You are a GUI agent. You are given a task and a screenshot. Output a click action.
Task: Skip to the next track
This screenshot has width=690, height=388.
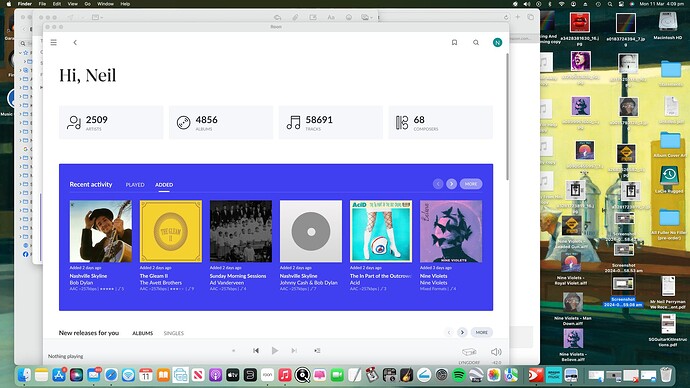pos(294,351)
